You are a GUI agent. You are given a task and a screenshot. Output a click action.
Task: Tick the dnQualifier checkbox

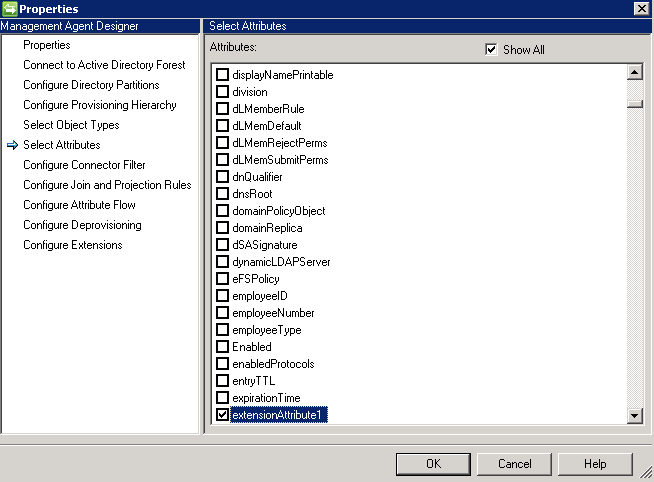tap(222, 177)
